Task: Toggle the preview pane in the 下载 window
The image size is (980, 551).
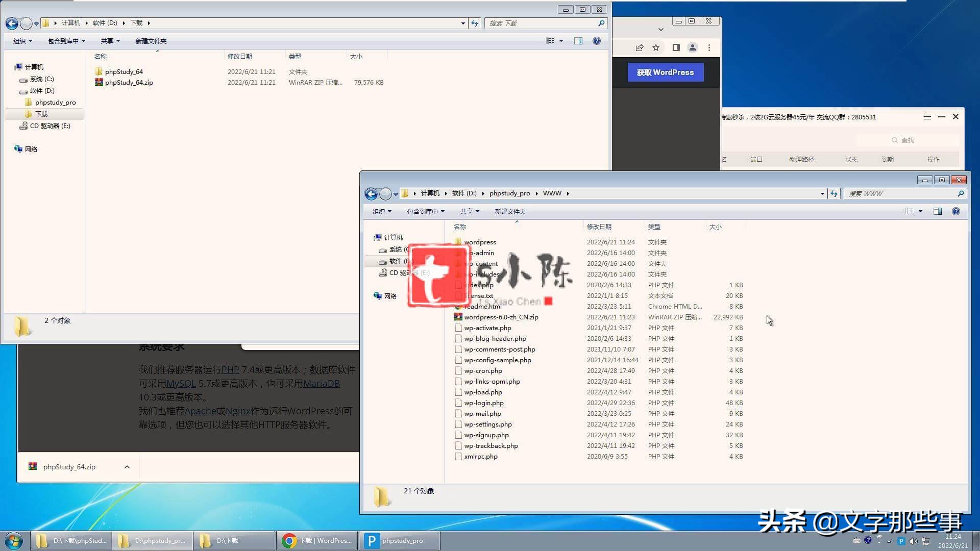Action: pos(578,41)
